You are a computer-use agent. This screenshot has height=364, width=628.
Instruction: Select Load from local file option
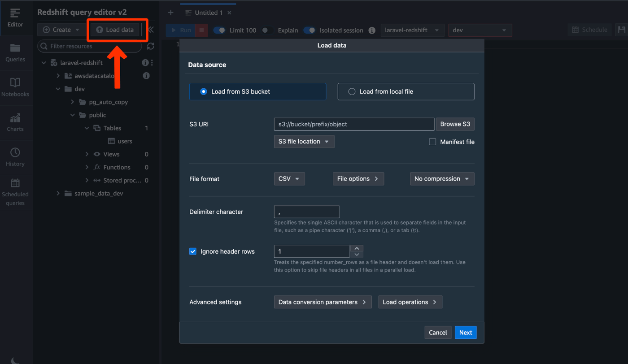(x=406, y=91)
